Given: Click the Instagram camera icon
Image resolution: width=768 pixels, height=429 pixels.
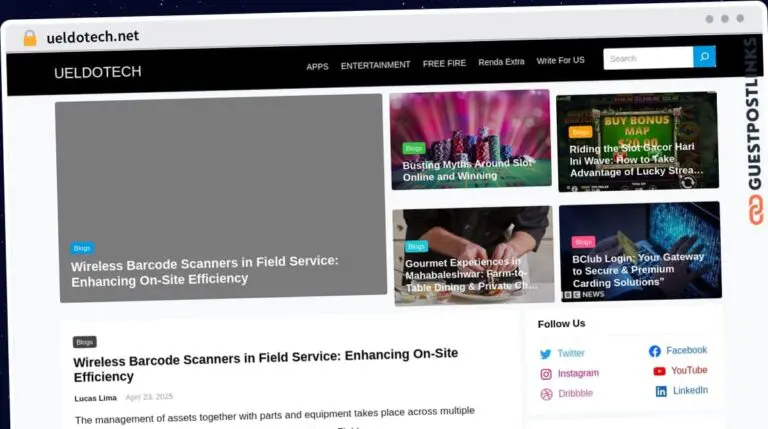Looking at the screenshot, I should pyautogui.click(x=546, y=374).
